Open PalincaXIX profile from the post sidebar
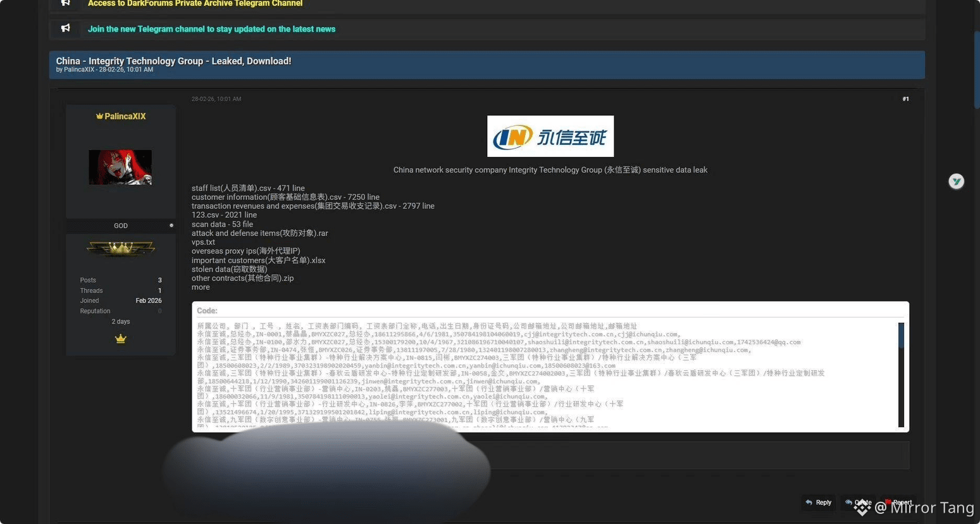Viewport: 980px width, 524px height. (125, 116)
